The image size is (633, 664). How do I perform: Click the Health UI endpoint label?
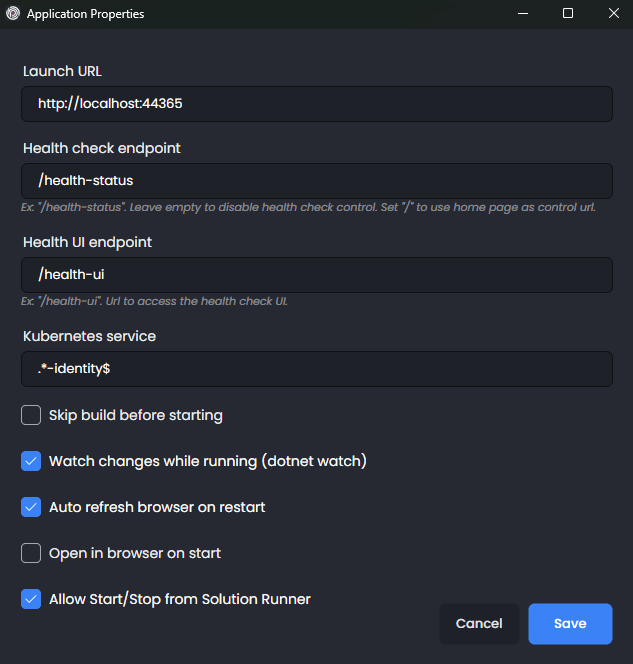[88, 242]
